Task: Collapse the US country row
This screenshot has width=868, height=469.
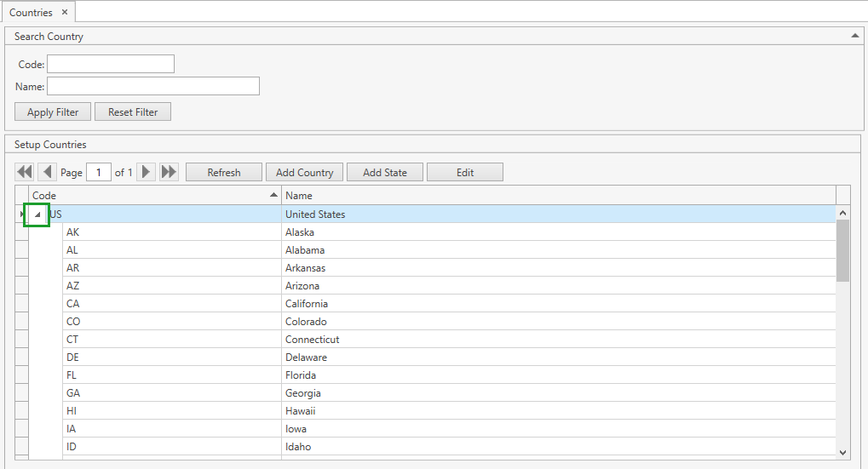Action: point(37,214)
